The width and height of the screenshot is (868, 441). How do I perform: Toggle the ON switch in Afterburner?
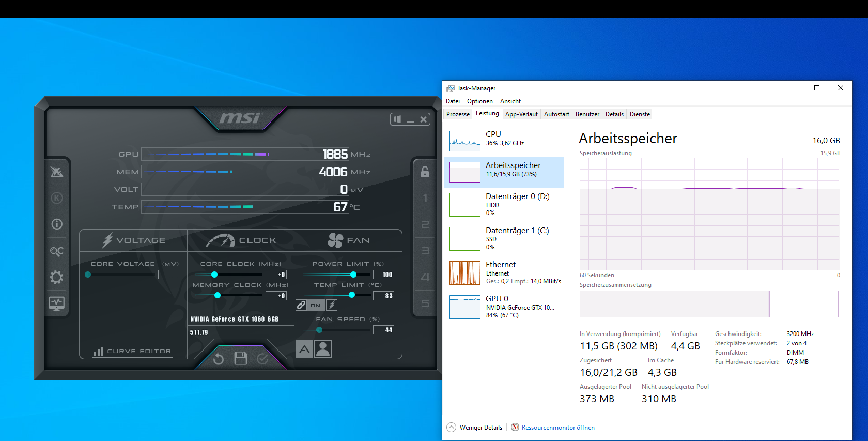pyautogui.click(x=315, y=305)
